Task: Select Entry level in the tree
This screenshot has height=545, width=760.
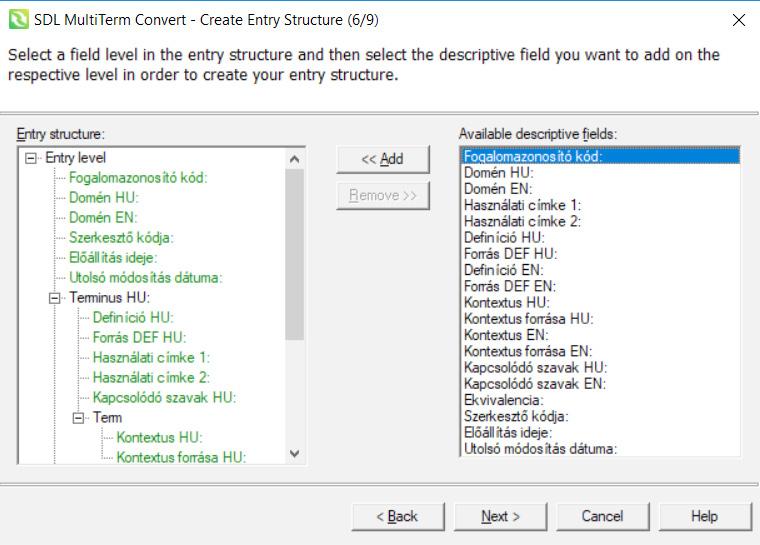Action: coord(76,158)
